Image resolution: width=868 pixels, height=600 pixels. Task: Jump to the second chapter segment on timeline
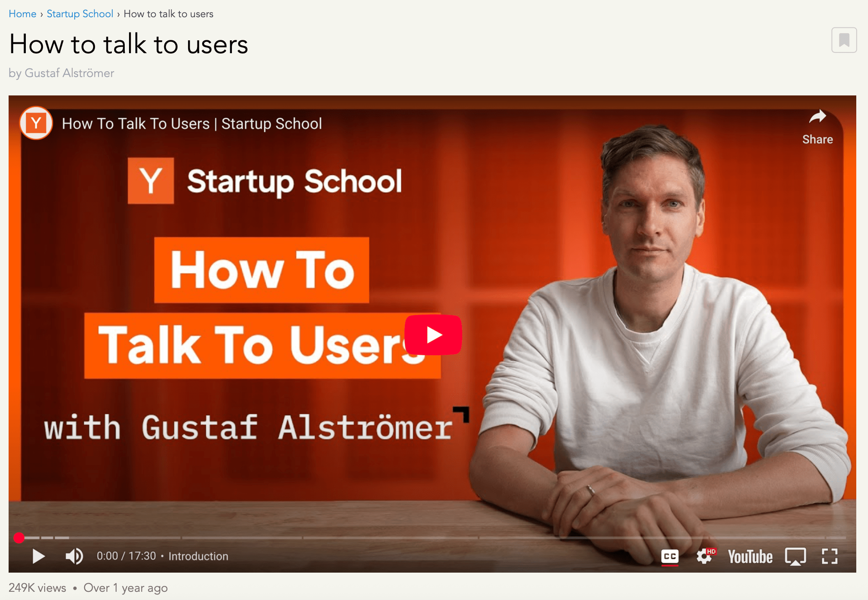47,538
